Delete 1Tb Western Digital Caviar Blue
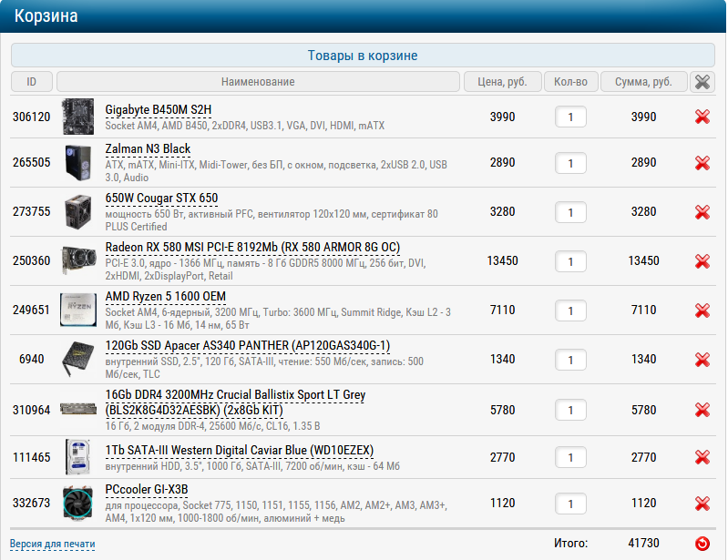Viewport: 728px width, 560px height. coord(702,457)
